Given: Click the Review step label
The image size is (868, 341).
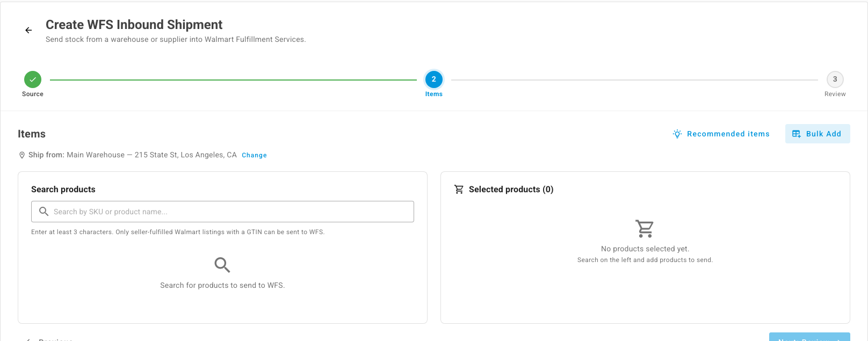Looking at the screenshot, I should pos(835,94).
